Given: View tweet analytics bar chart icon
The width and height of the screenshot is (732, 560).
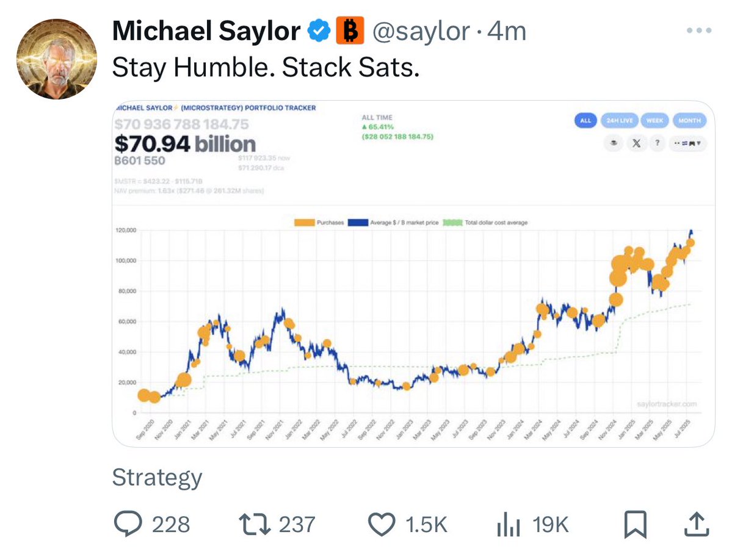Looking at the screenshot, I should 509,524.
